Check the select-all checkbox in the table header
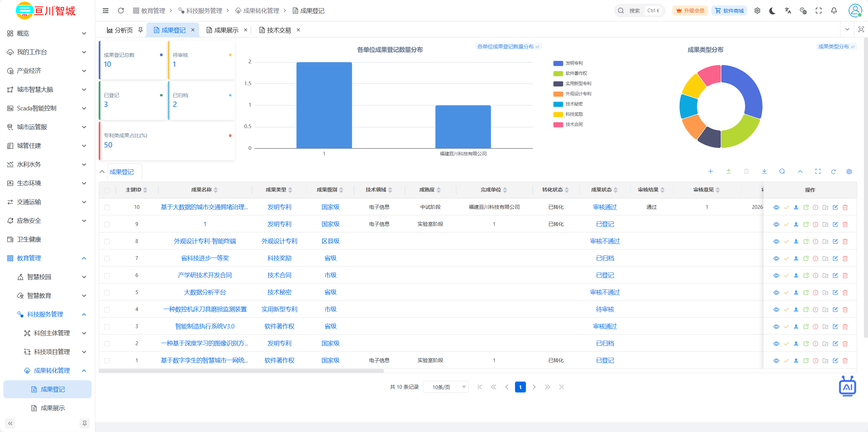 (x=107, y=190)
